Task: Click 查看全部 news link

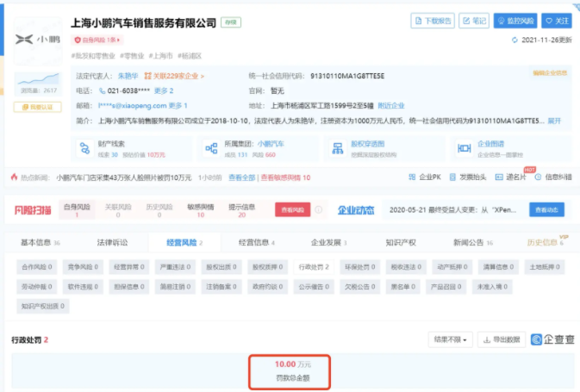Action: coord(241,177)
